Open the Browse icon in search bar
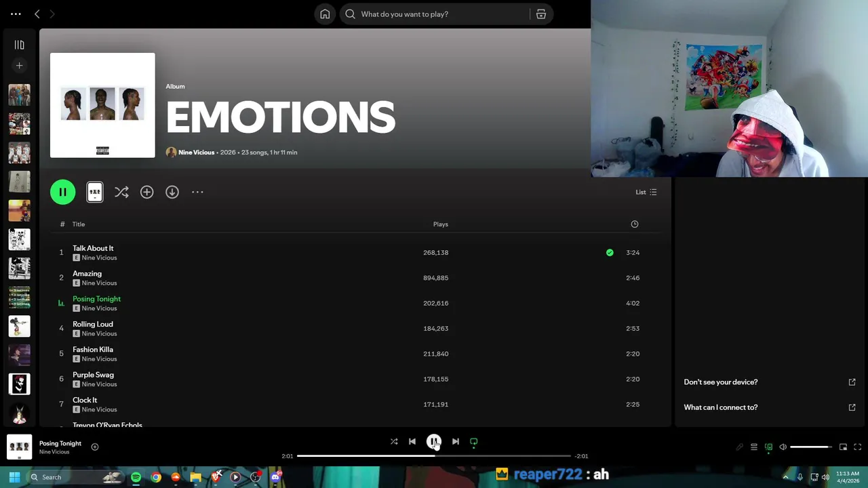The image size is (868, 488). coord(541,14)
